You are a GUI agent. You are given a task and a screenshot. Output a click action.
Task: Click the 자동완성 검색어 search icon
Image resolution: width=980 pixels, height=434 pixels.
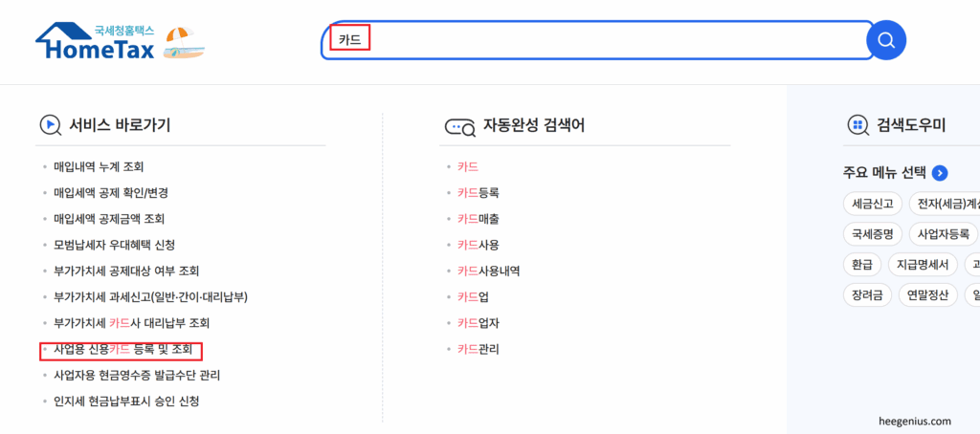[459, 126]
